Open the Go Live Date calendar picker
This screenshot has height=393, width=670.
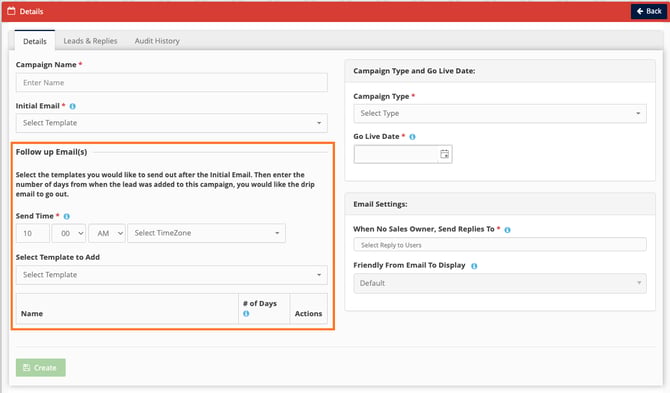[444, 154]
